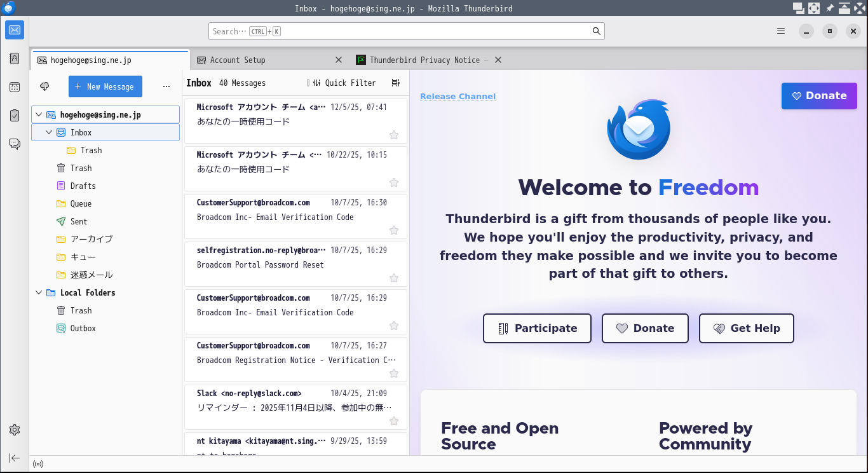Click the purple Donate button at top right
This screenshot has height=473, width=868.
coord(819,96)
